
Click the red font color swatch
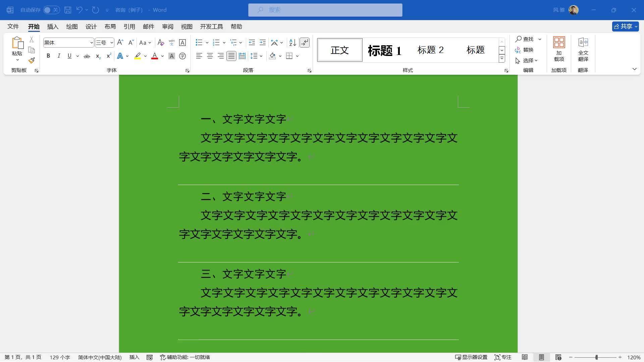[154, 56]
